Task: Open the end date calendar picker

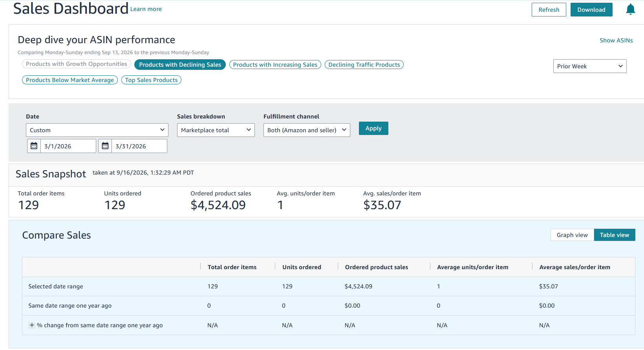Action: [105, 146]
